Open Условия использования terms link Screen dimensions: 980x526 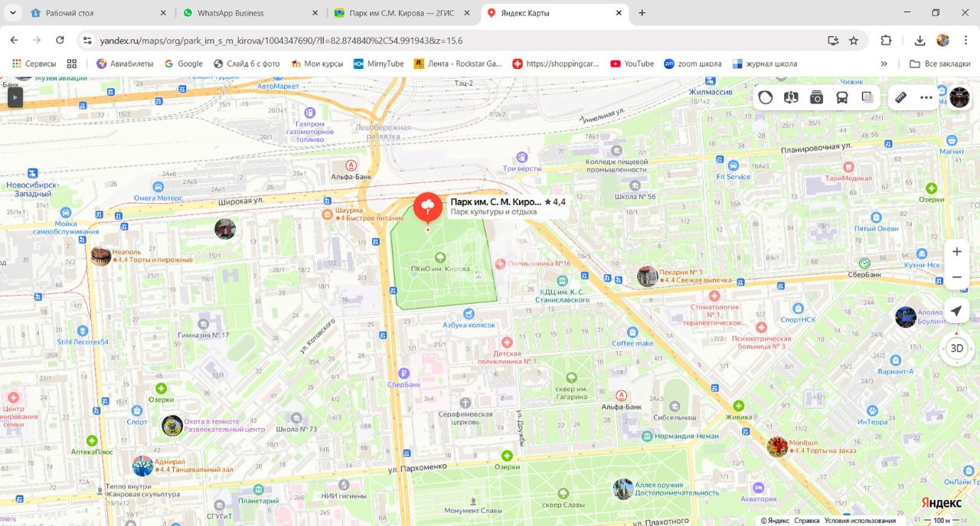pos(859,521)
